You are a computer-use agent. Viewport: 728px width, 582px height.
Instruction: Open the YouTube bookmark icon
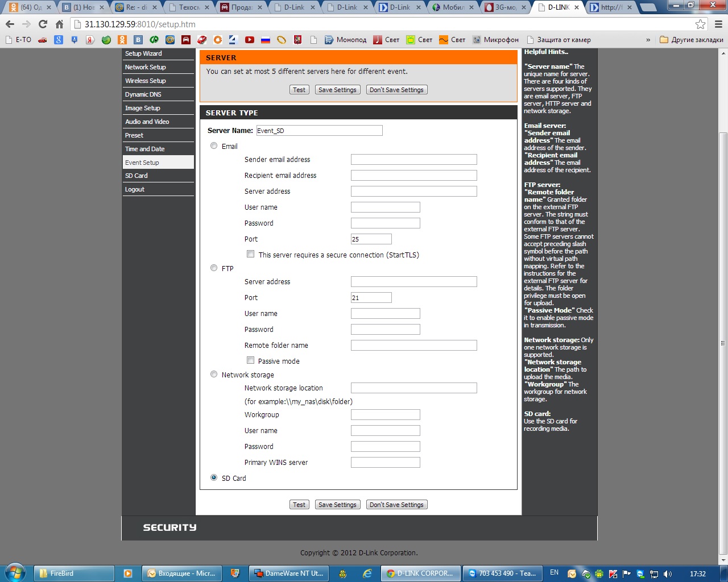click(x=249, y=40)
